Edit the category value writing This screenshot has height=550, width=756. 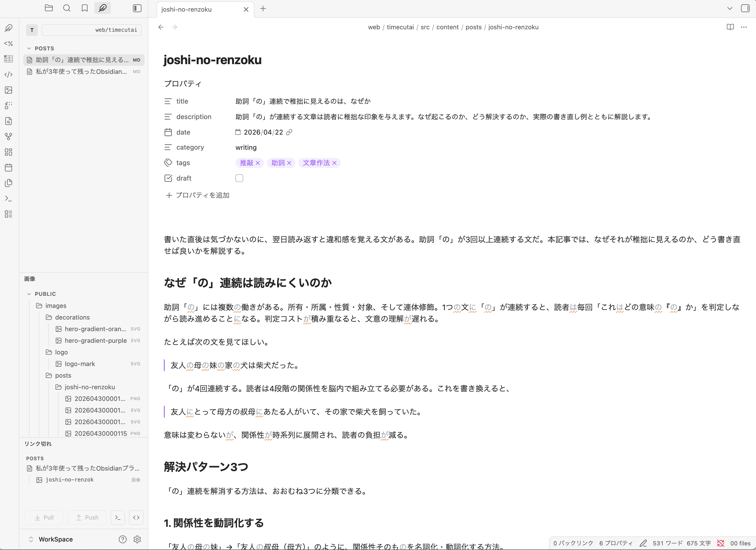tap(246, 147)
